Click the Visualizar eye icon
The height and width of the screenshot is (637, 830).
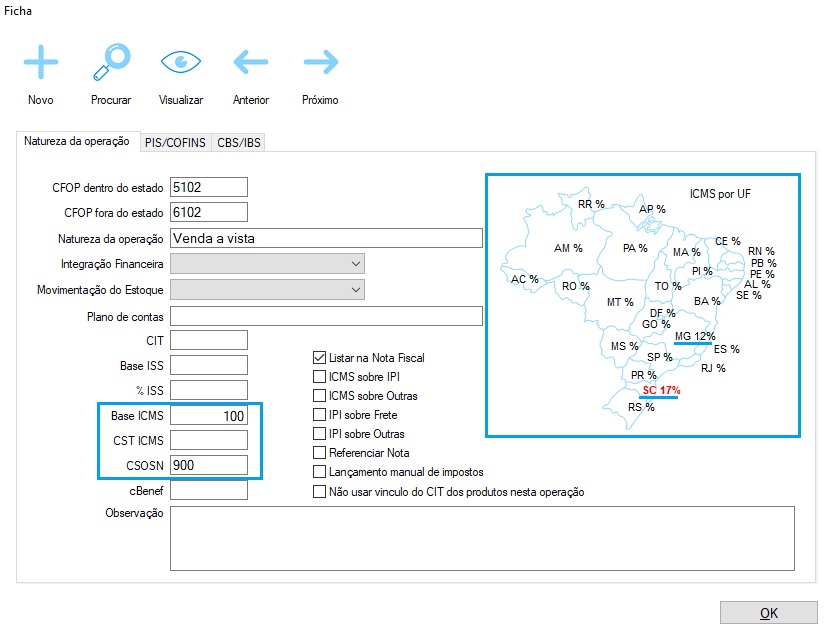coord(181,63)
